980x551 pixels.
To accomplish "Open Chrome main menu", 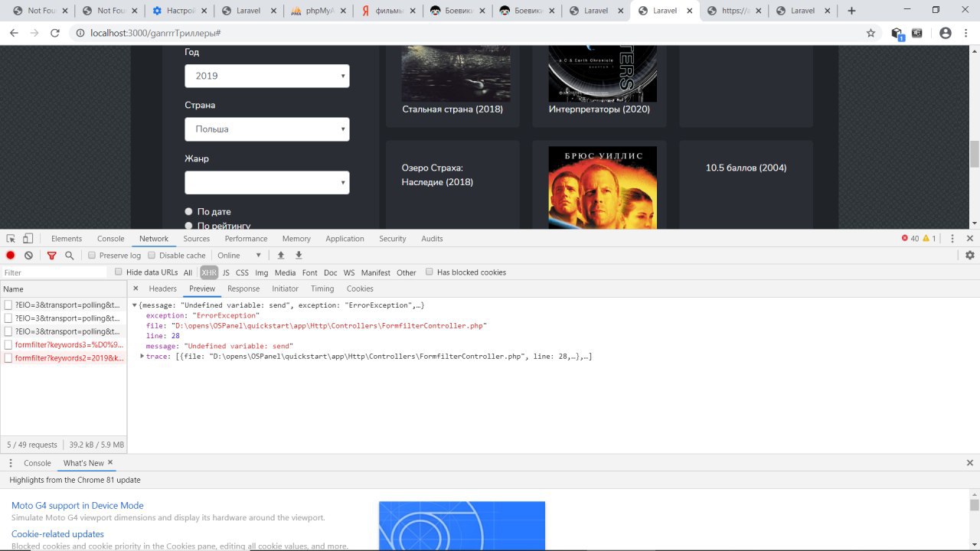I will click(966, 33).
